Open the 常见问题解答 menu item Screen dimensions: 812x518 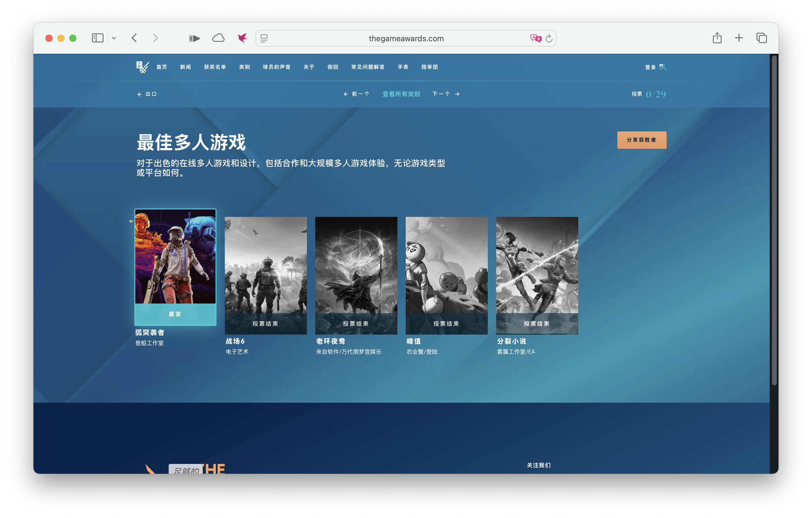(x=368, y=67)
